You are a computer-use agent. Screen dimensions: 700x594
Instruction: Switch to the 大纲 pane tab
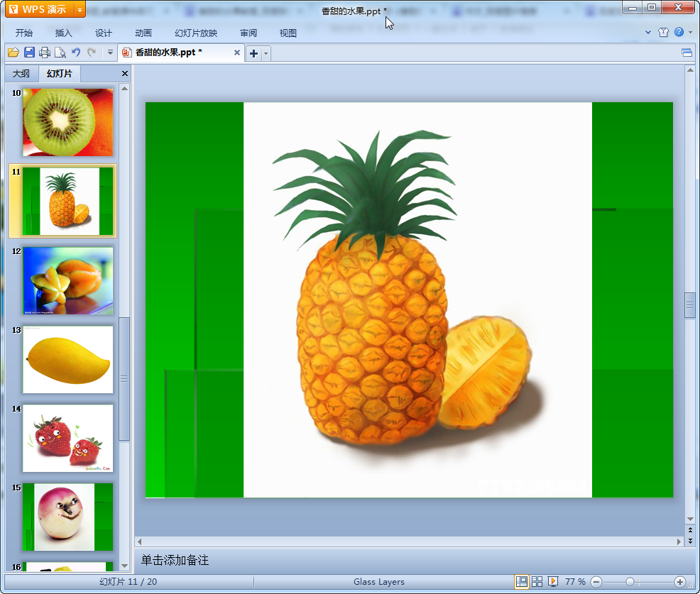(x=21, y=74)
